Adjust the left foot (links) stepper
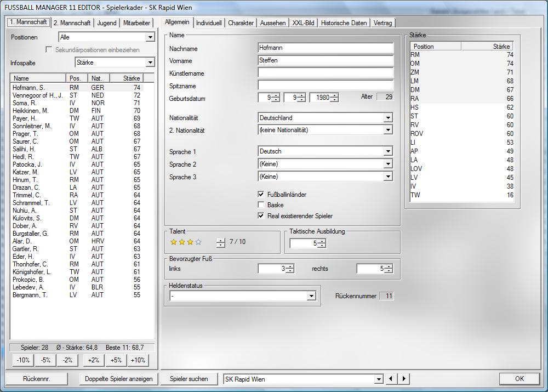This screenshot has width=548, height=392. 290,269
